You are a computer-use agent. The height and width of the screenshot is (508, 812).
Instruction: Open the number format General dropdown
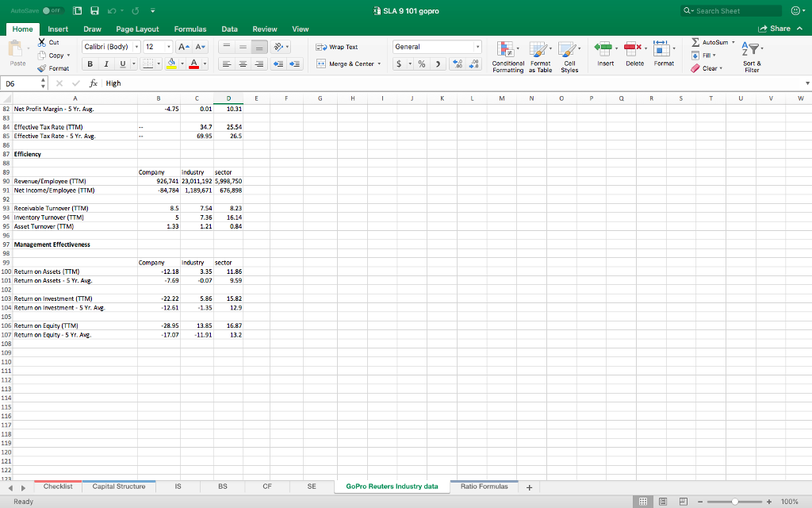[x=477, y=47]
